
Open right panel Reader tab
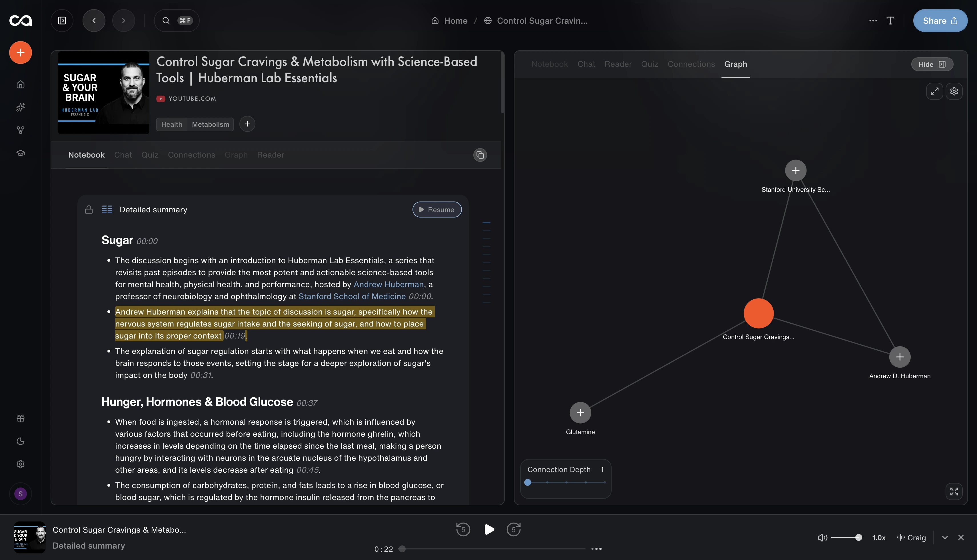(x=618, y=64)
